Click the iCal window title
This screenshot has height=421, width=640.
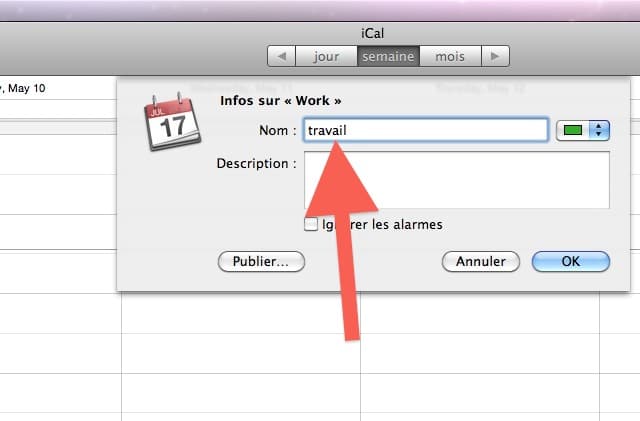point(372,33)
